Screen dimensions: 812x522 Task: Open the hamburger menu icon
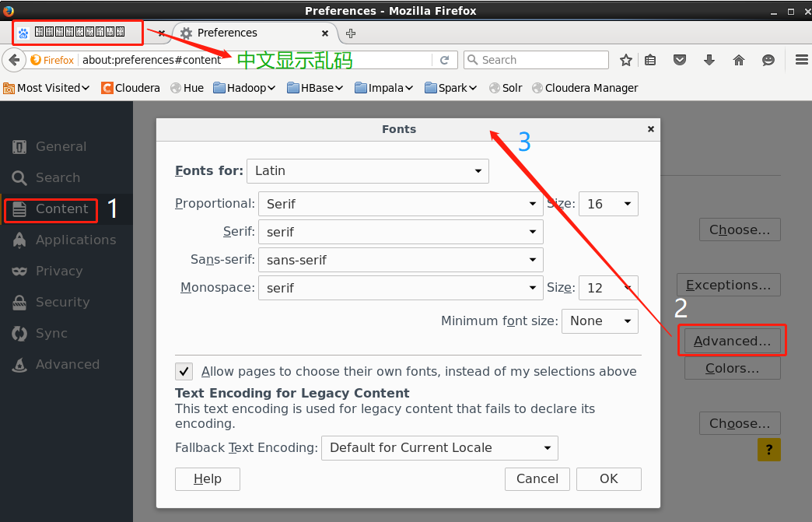802,60
